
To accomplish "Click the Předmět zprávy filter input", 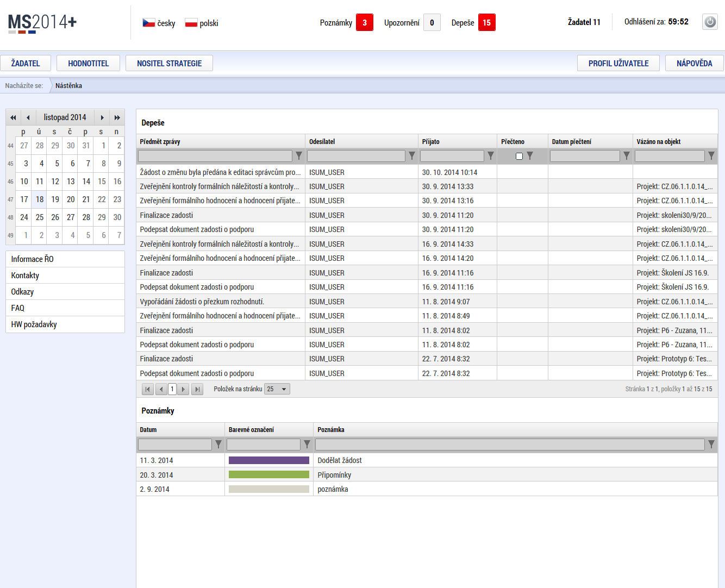I will pos(215,156).
